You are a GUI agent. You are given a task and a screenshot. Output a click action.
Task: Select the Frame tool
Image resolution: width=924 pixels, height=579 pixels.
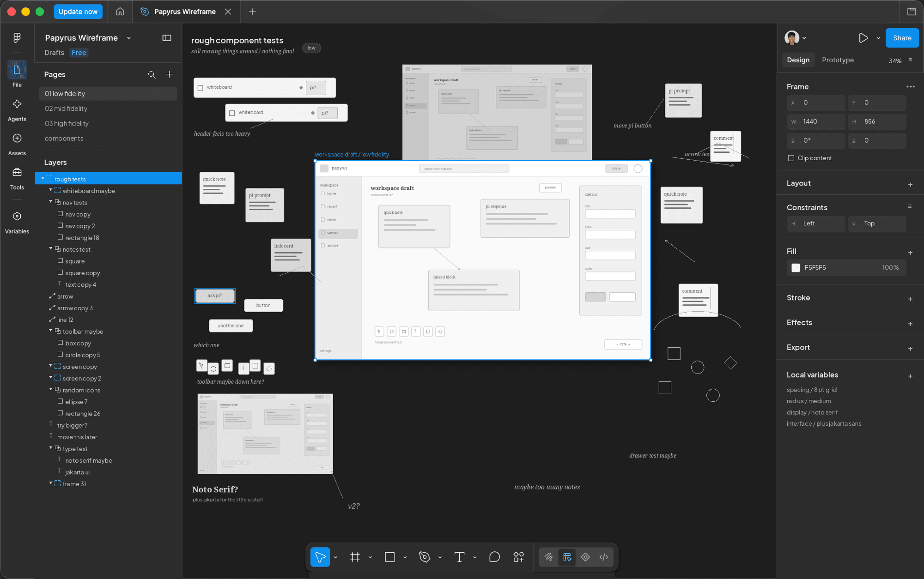pos(355,557)
